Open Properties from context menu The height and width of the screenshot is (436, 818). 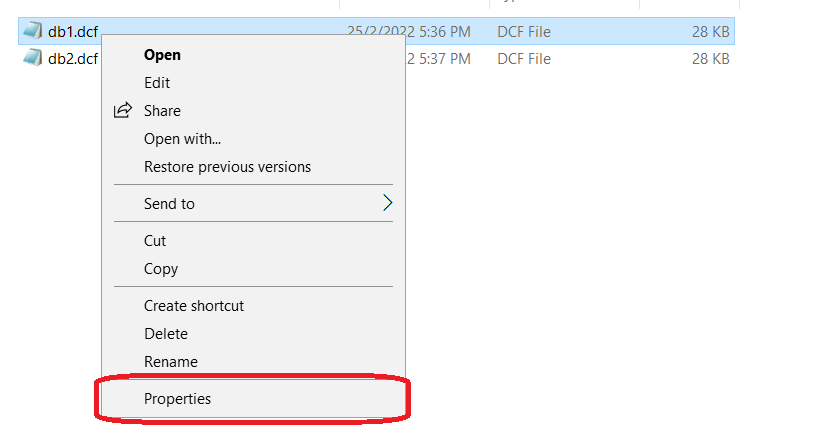(178, 399)
